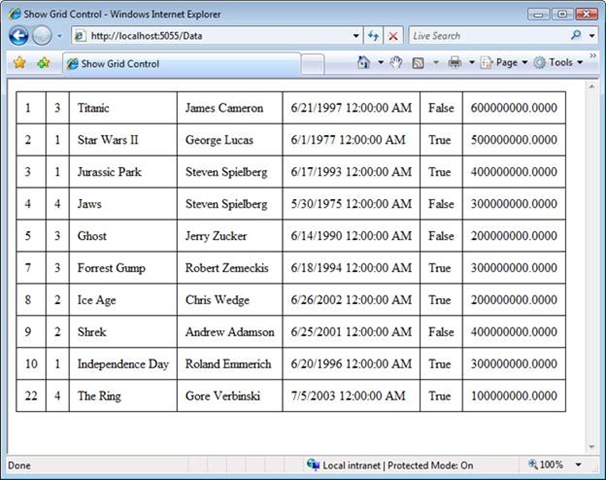The image size is (606, 480).
Task: Click the 'Ice Age' cell
Action: point(123,300)
